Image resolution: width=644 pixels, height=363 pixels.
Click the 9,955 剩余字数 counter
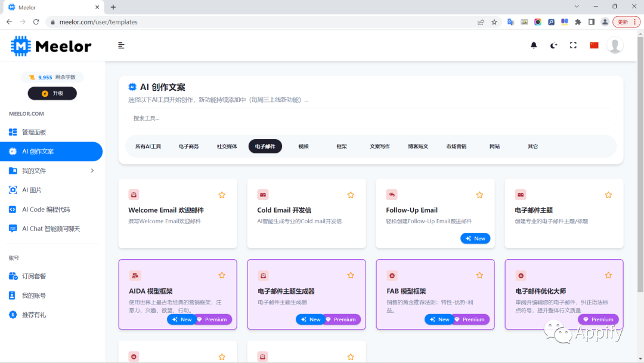pyautogui.click(x=52, y=77)
